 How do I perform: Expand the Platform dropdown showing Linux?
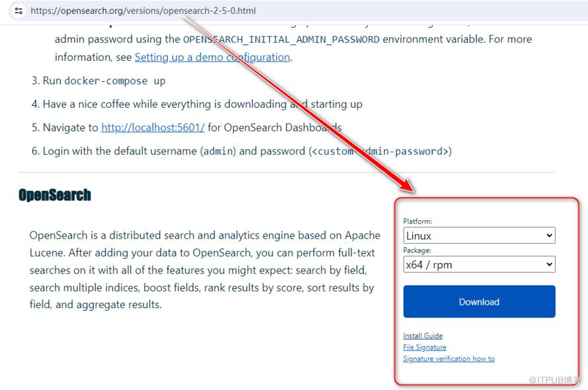coord(479,235)
